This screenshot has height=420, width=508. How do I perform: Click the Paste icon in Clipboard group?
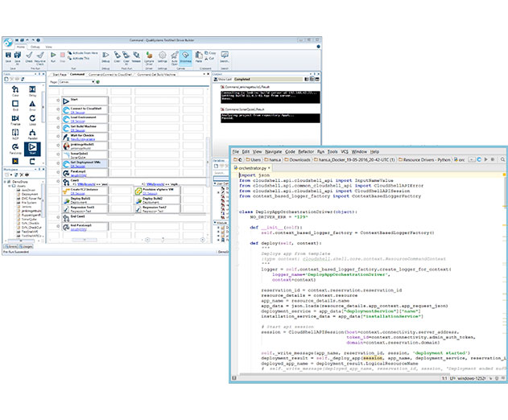coord(199,56)
